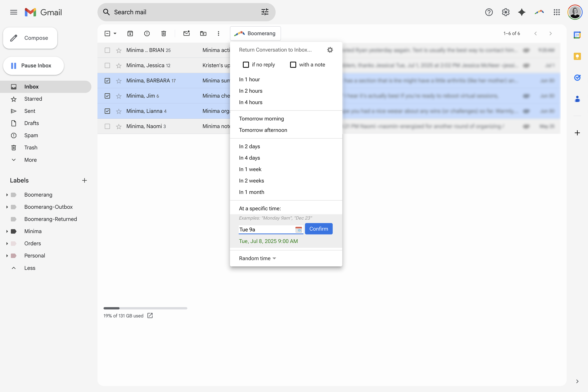Select 'In 1 week' option
The image size is (588, 392).
tap(250, 169)
